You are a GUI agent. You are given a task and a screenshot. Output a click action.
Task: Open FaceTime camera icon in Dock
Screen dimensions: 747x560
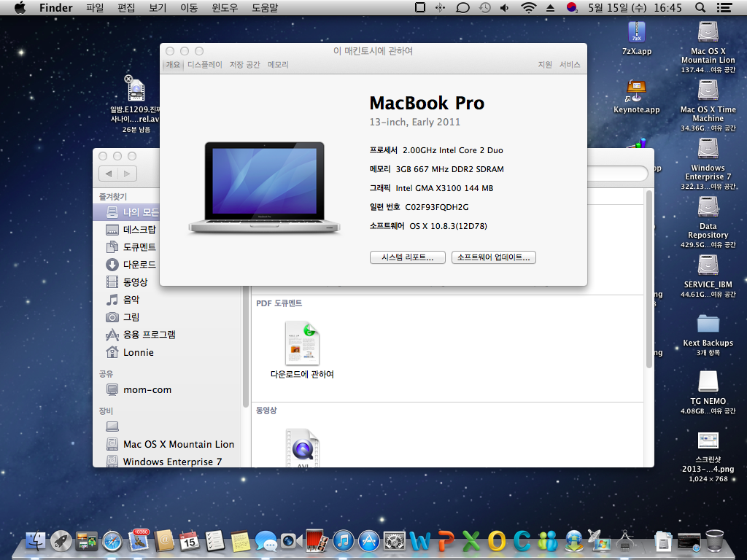pyautogui.click(x=292, y=541)
